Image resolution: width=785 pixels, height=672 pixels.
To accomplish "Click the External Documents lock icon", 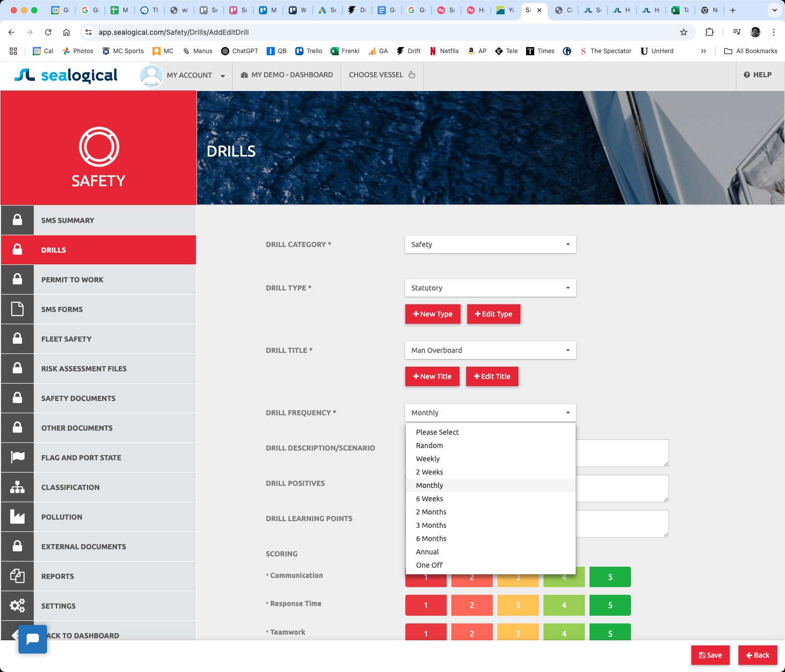I will tap(17, 546).
